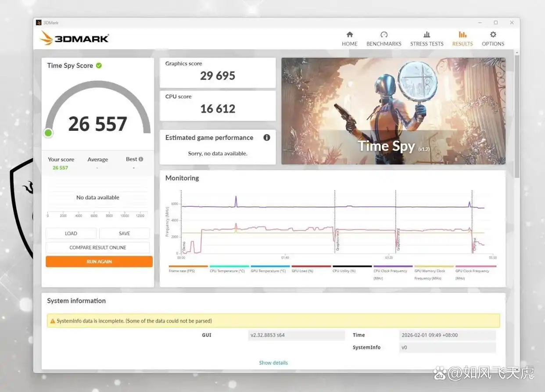
Task: Click the CPU Clock Frequency purple swatch
Action: click(x=393, y=266)
